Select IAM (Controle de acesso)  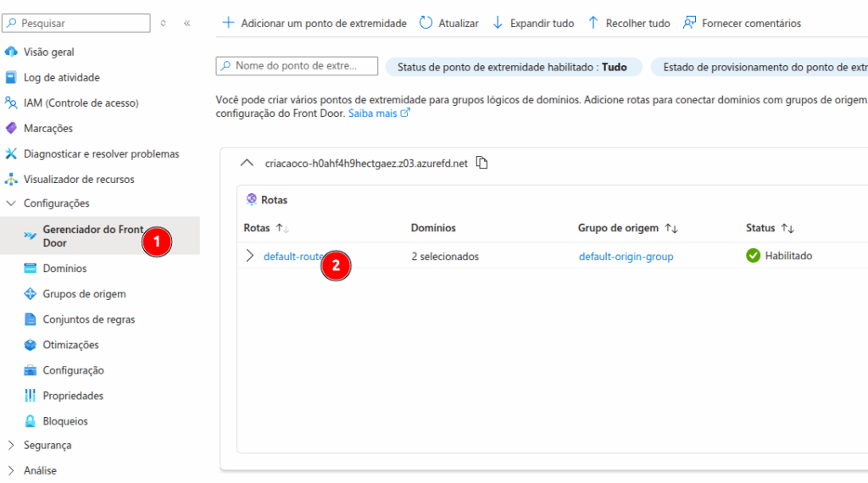point(81,103)
